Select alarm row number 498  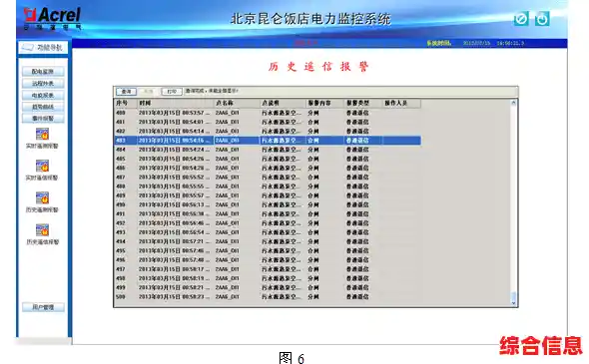coord(268,278)
